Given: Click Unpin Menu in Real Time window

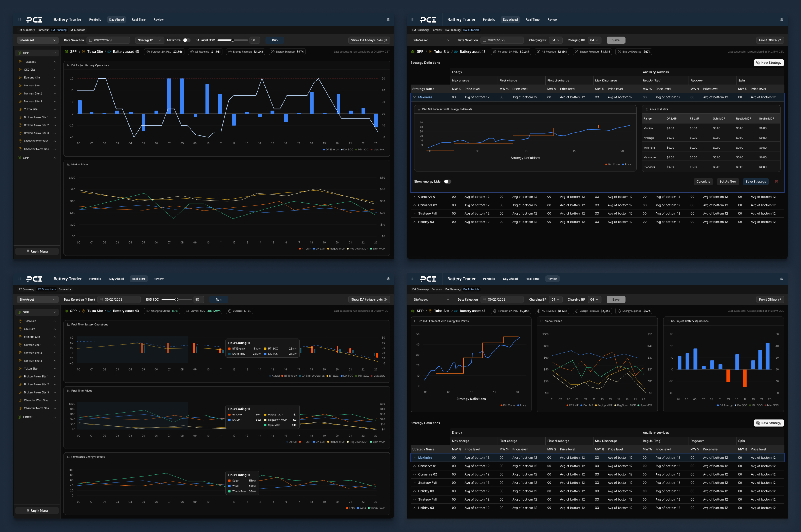Looking at the screenshot, I should tap(37, 511).
